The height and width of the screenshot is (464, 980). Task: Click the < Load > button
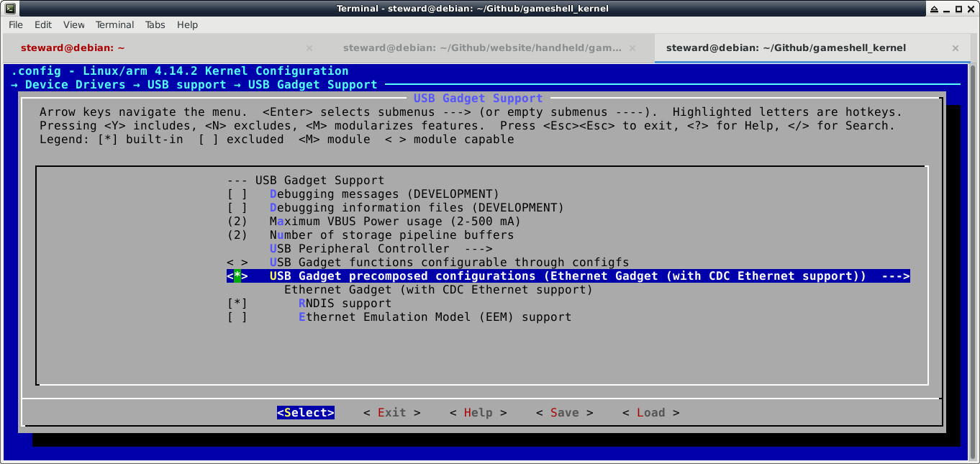[651, 413]
